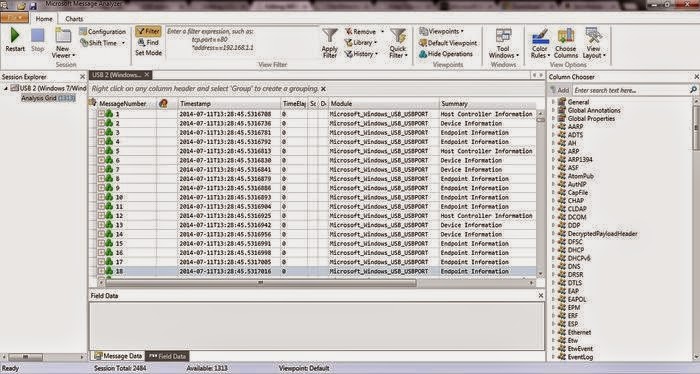Open the Viewpoints dropdown
This screenshot has width=700, height=374.
(x=441, y=31)
